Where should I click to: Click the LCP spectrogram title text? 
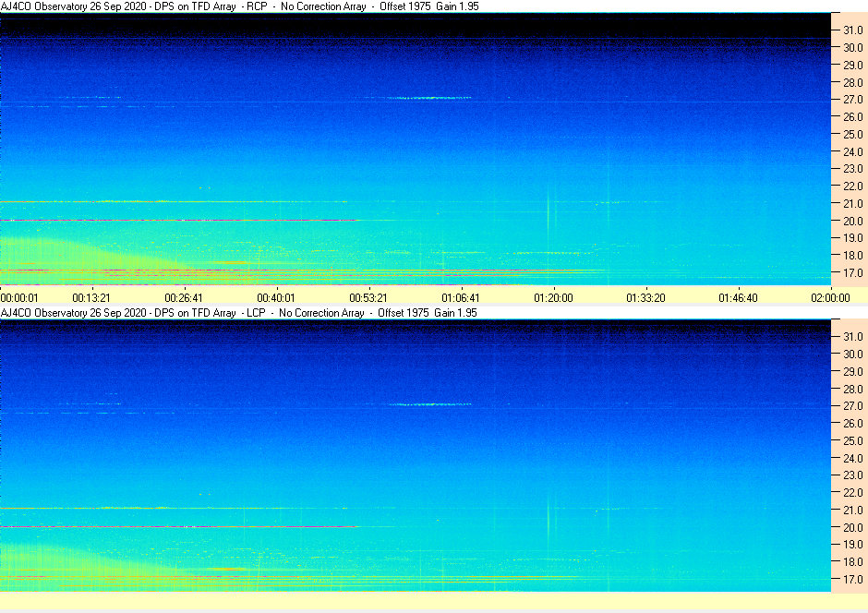[238, 313]
